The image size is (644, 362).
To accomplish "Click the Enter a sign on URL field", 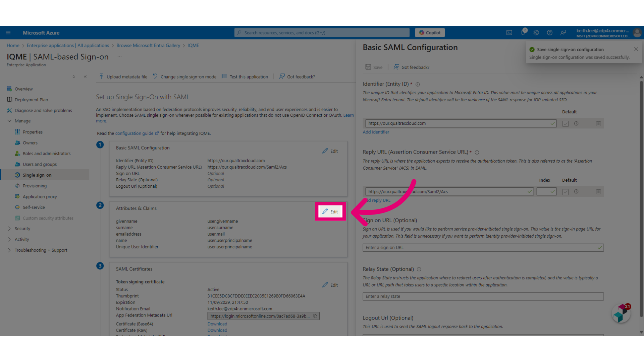I will click(483, 248).
